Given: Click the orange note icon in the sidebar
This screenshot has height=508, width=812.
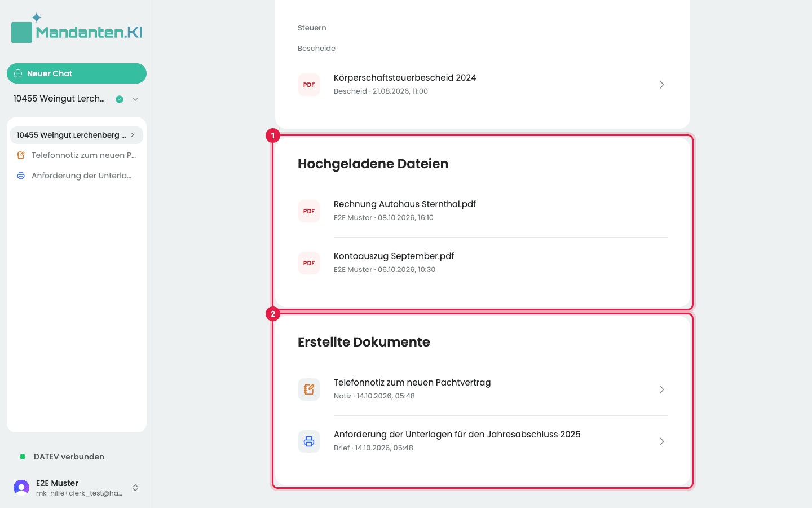Looking at the screenshot, I should [21, 155].
